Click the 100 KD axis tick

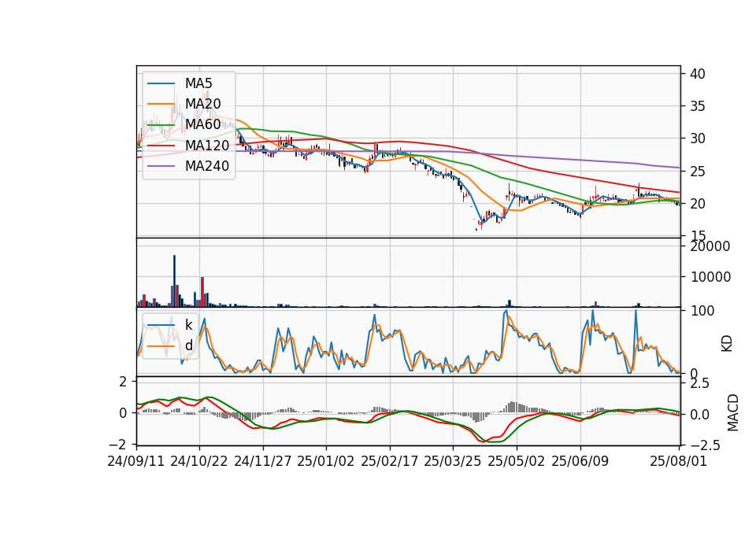pyautogui.click(x=702, y=311)
